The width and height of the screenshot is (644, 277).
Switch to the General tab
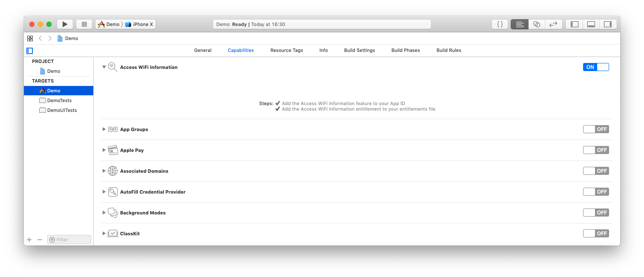(x=203, y=50)
